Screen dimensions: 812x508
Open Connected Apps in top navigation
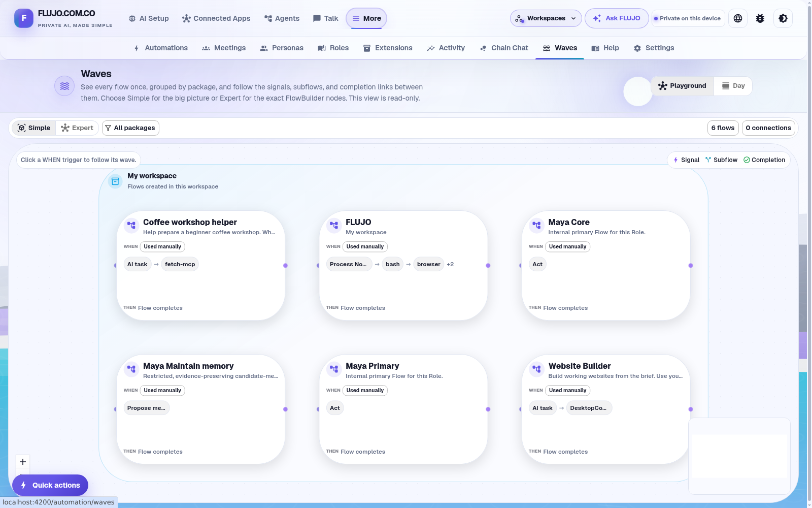coord(216,18)
